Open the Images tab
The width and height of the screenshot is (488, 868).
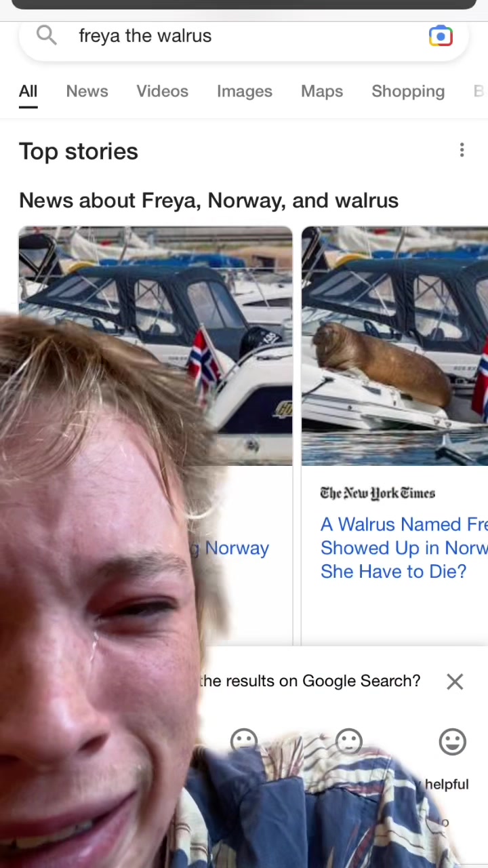click(245, 91)
